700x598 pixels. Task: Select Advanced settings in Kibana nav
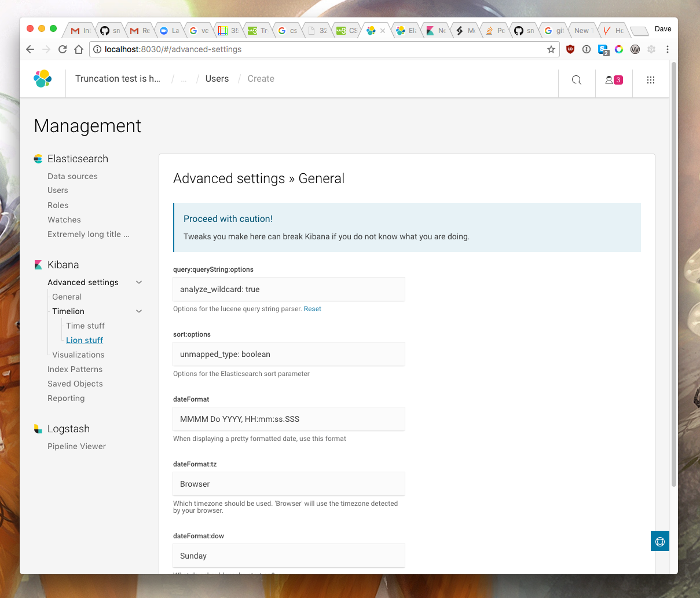click(x=83, y=282)
